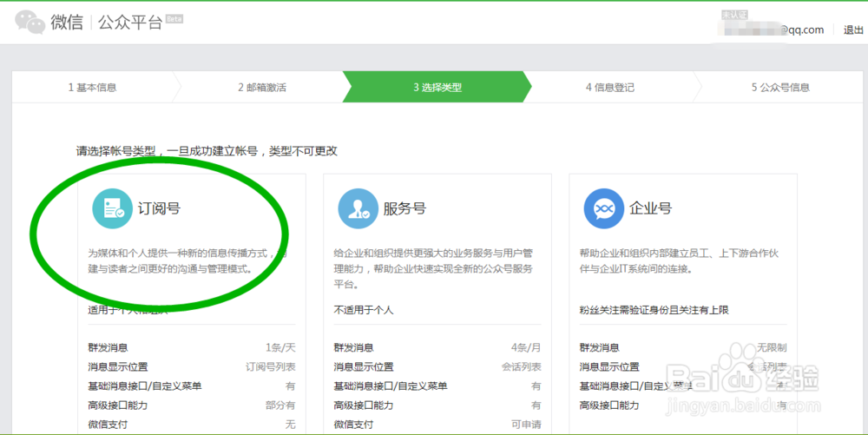Click the 未认证 status label
868x435 pixels.
click(x=734, y=16)
